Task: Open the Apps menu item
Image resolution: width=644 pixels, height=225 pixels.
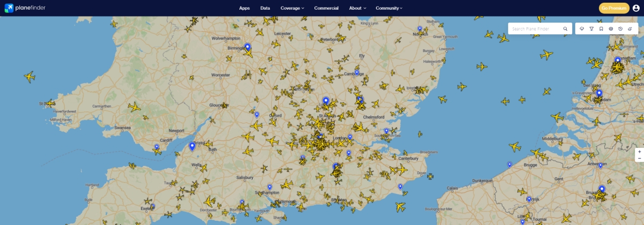Action: (244, 8)
